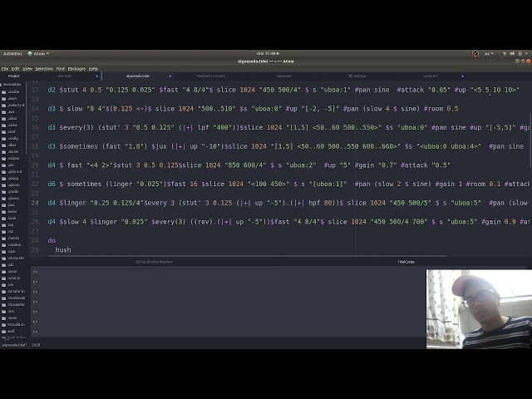The image size is (532, 399).
Task: Open the Find menu
Action: point(61,68)
